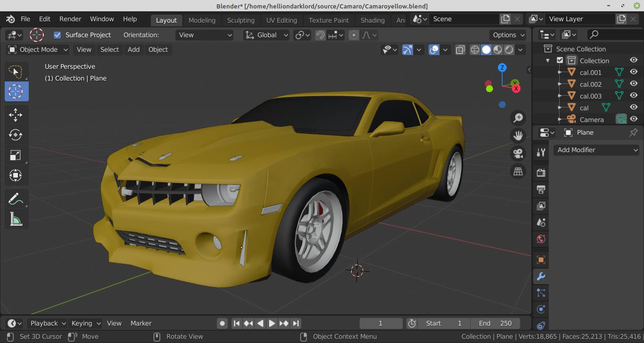644x343 pixels.
Task: Hide cal.001 object with eye icon
Action: (x=634, y=72)
